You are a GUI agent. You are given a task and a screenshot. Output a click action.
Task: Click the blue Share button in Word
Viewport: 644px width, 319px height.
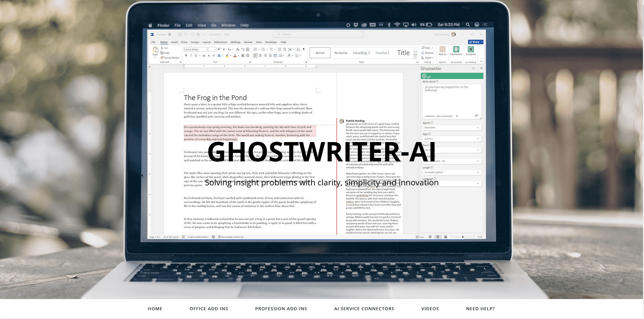tap(476, 42)
